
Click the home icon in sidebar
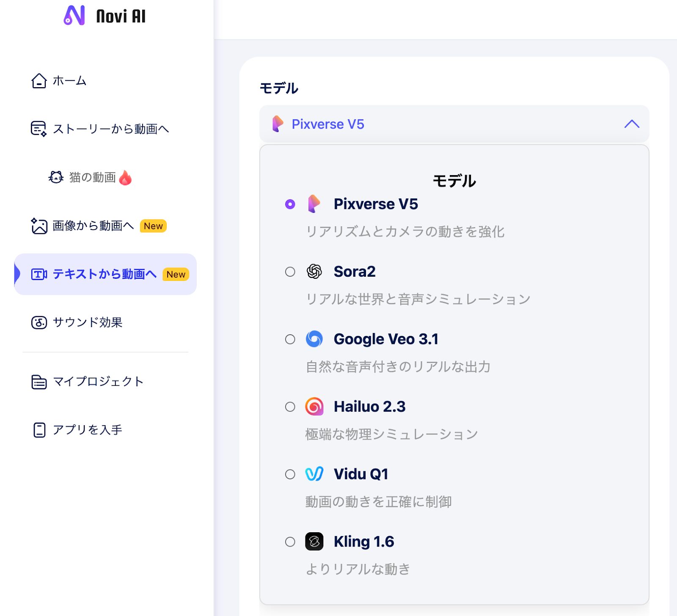coord(39,81)
